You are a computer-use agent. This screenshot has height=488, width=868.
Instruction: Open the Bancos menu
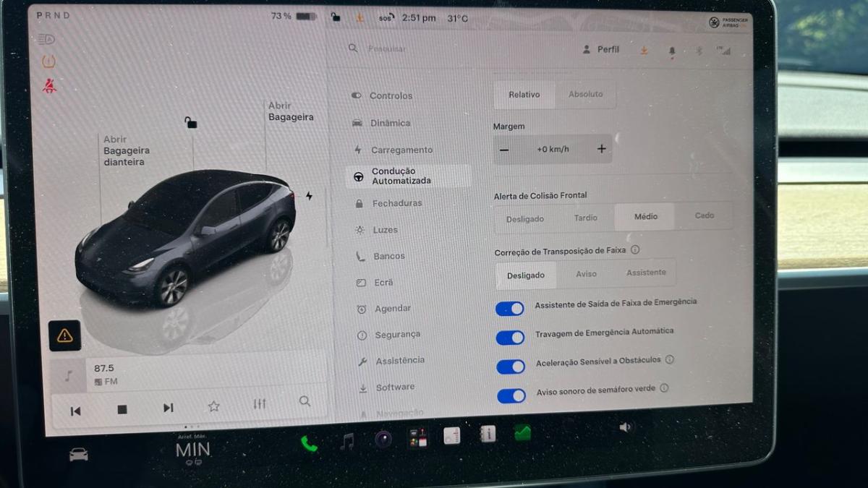(381, 256)
